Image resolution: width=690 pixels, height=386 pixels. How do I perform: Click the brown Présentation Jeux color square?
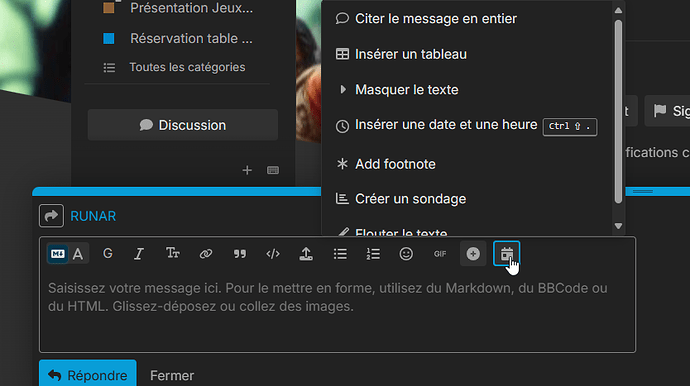(109, 8)
